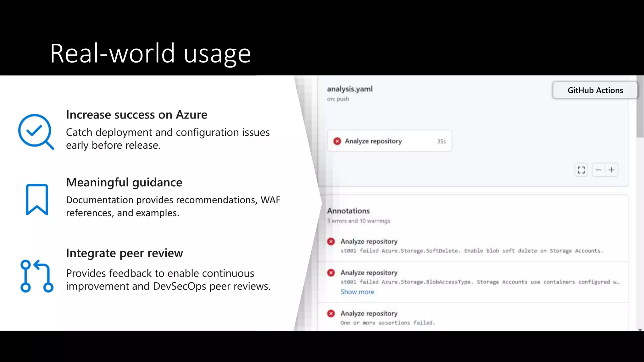Click 'Catch deployment and configuration issues' text
The image size is (644, 362).
click(168, 133)
